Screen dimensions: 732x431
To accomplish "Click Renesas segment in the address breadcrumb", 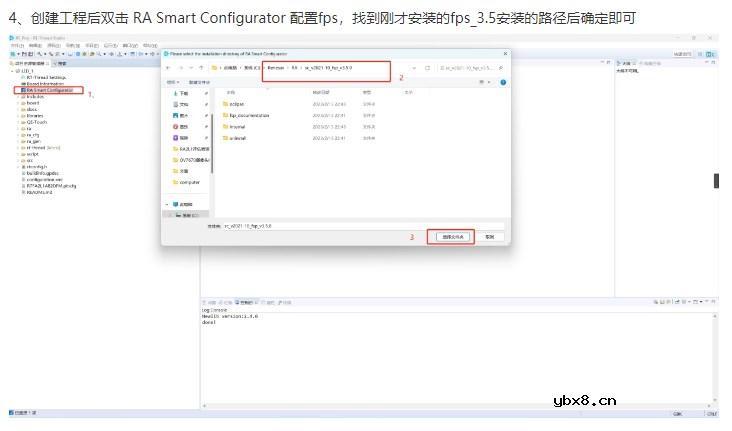I will click(x=275, y=68).
